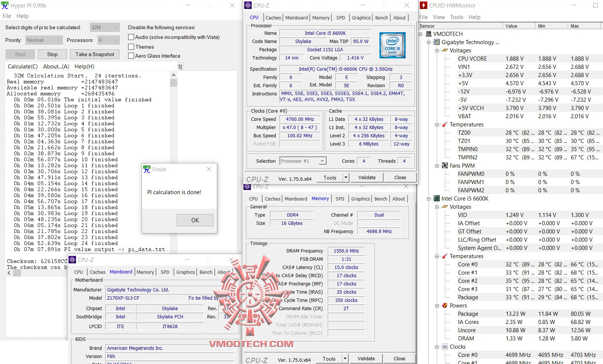Click the motherboard Model field Z170XP-SLI-CF
This screenshot has width=603, height=364.
(x=146, y=298)
